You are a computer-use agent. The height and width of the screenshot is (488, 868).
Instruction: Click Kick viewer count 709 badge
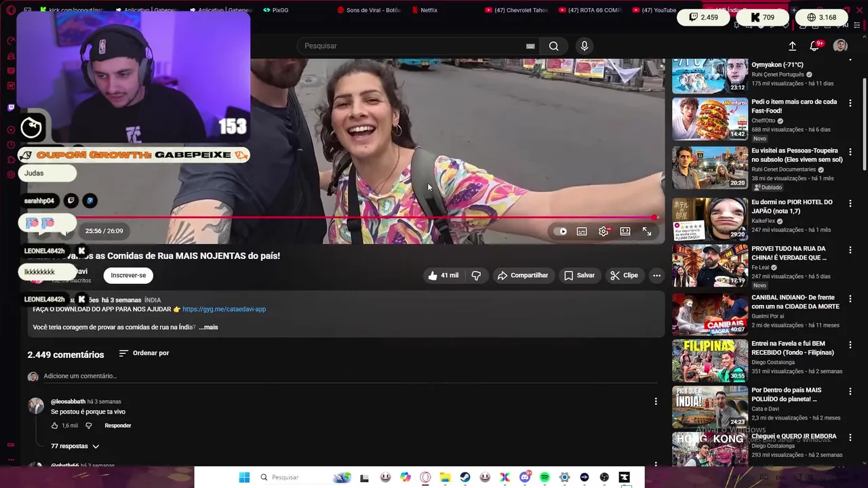click(x=763, y=17)
